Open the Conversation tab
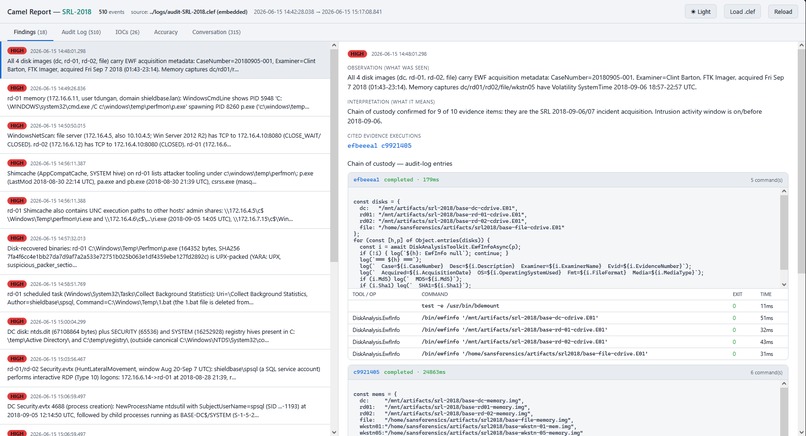The width and height of the screenshot is (806, 436). 216,32
